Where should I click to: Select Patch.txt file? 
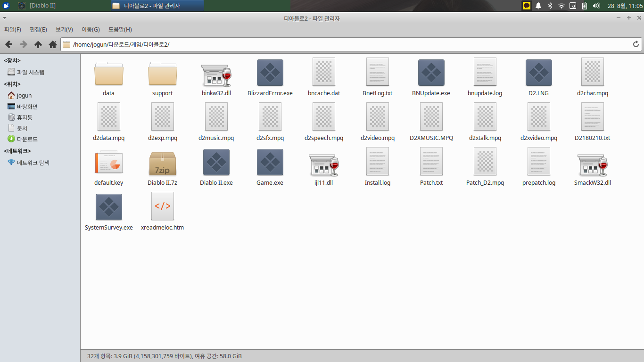click(431, 162)
